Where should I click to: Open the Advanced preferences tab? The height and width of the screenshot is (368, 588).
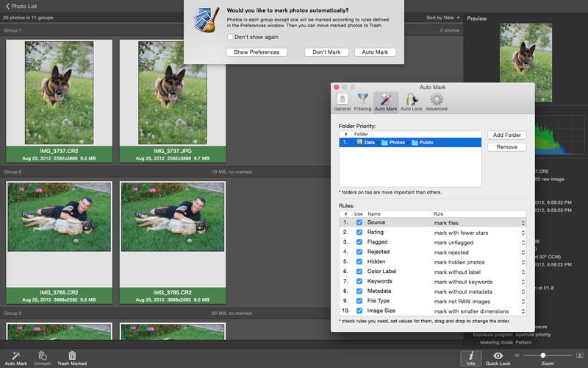[x=437, y=102]
